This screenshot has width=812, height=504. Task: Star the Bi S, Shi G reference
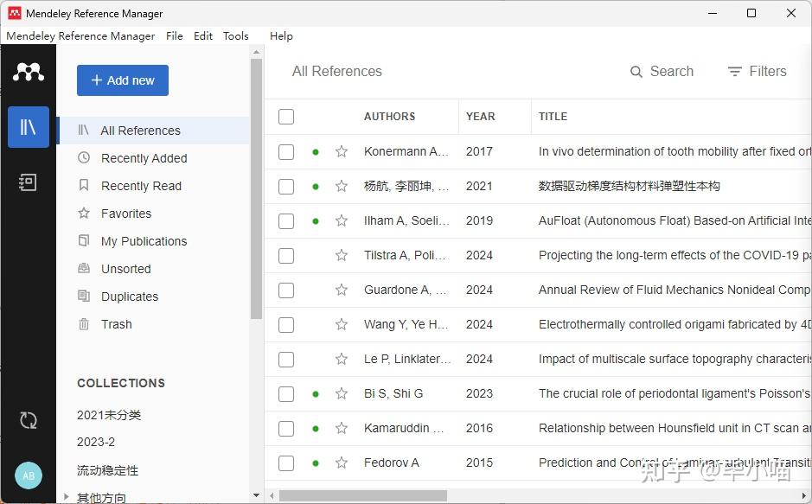click(342, 394)
